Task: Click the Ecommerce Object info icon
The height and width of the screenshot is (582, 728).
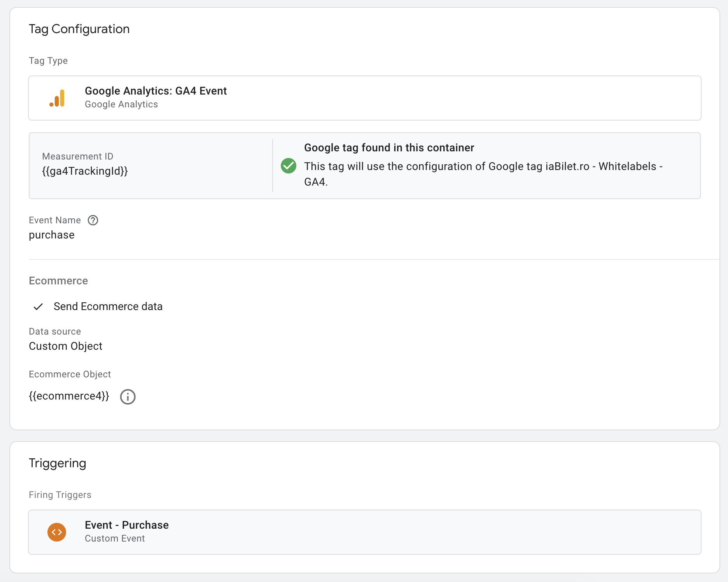Action: [x=128, y=397]
